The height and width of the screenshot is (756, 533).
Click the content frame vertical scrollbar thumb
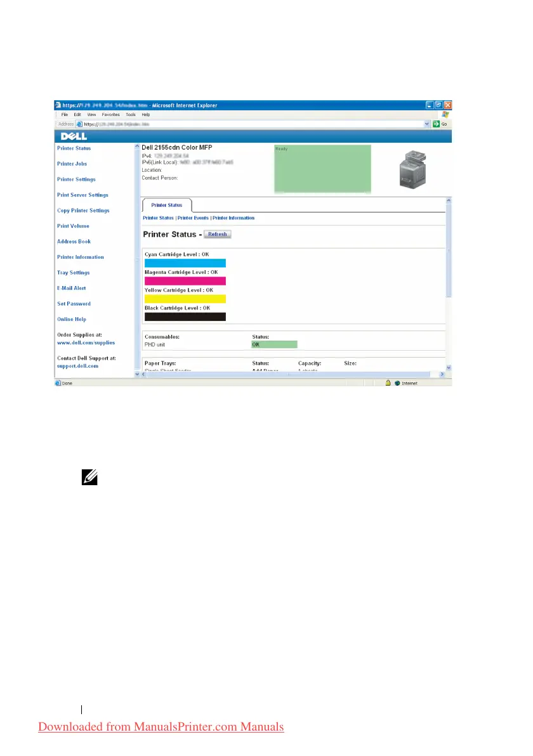449,251
